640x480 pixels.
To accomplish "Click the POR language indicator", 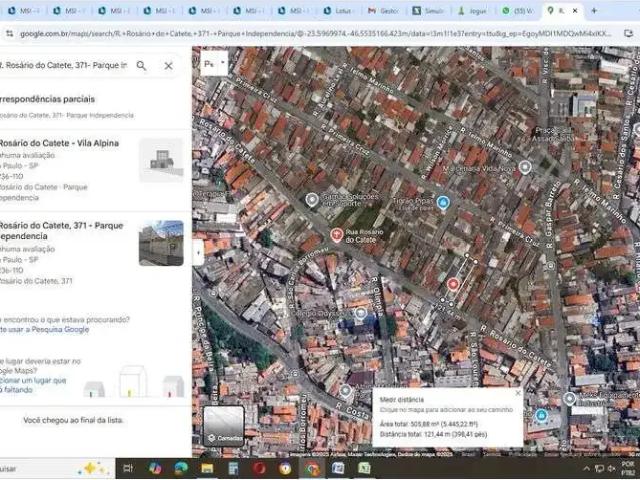I will 627,465.
